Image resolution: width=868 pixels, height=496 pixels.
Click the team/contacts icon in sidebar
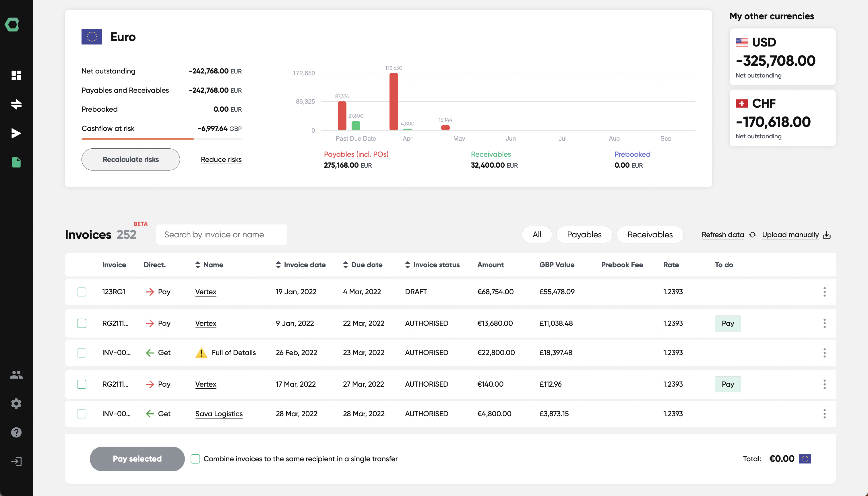pyautogui.click(x=16, y=375)
